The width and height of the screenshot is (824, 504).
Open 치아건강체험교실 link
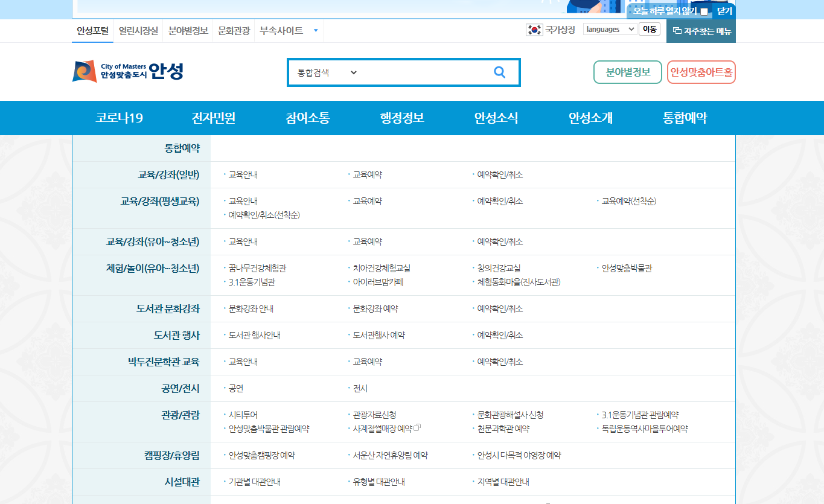[x=382, y=268]
